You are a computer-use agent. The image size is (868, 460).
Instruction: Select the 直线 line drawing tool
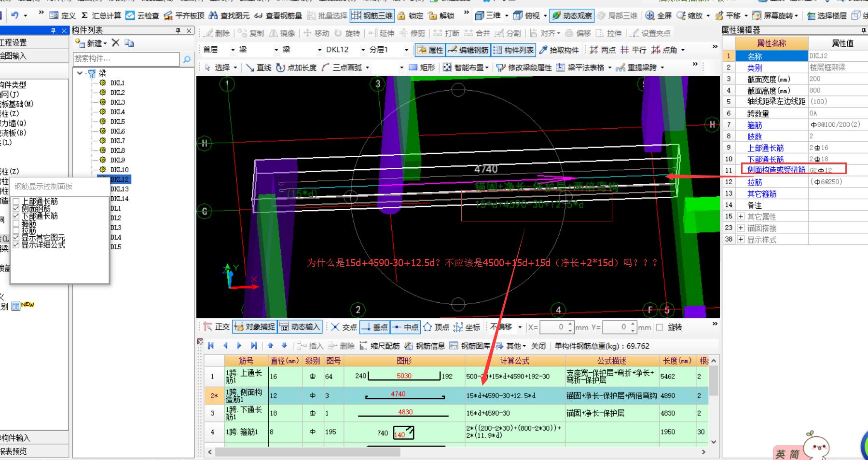click(x=258, y=67)
